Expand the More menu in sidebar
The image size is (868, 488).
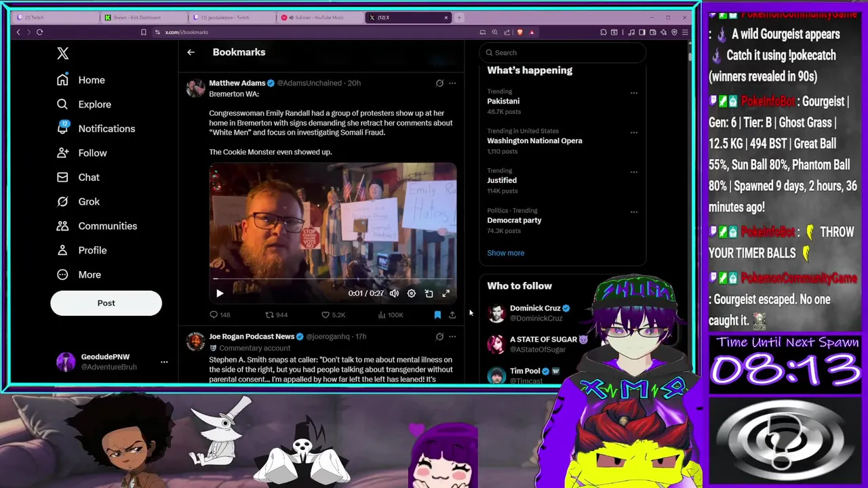pos(79,274)
